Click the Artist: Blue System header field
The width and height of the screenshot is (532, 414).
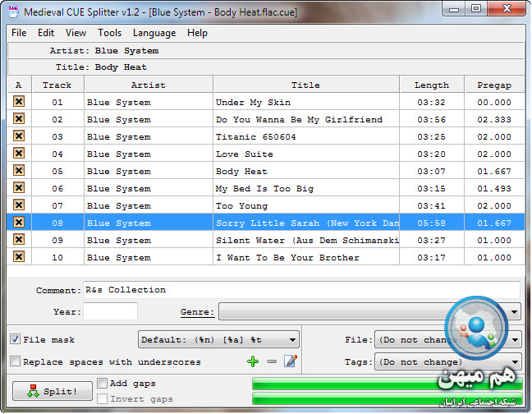point(266,51)
